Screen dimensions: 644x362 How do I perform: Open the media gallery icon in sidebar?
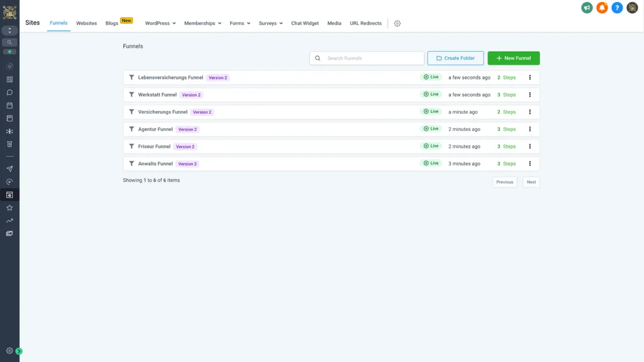point(10,233)
